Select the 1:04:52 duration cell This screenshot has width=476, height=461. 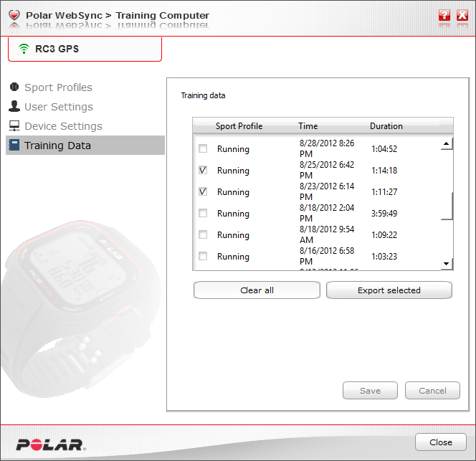point(384,149)
